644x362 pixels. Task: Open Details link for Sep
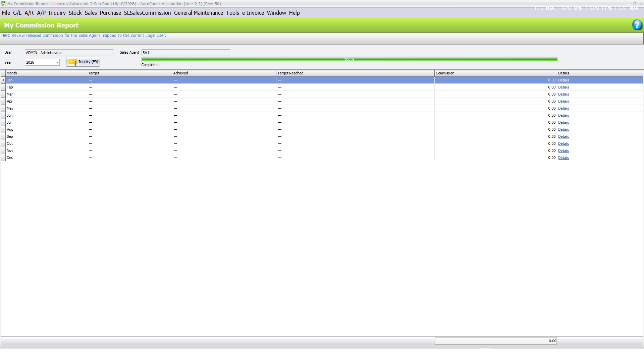563,136
